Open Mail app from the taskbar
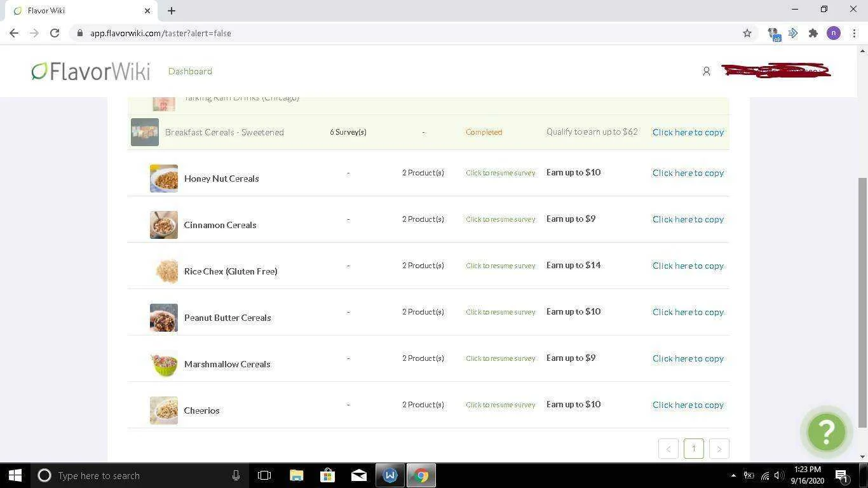 tap(358, 475)
